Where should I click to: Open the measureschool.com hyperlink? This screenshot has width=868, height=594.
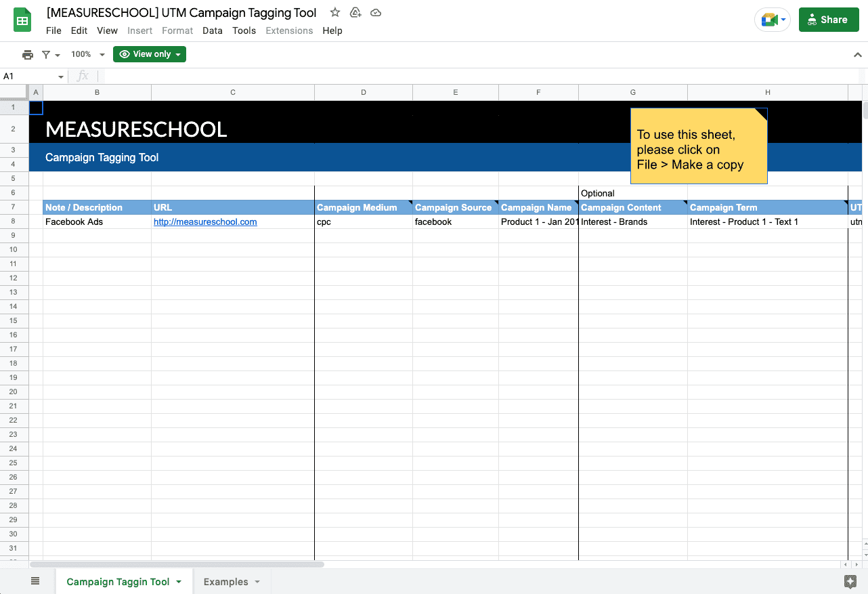(204, 221)
